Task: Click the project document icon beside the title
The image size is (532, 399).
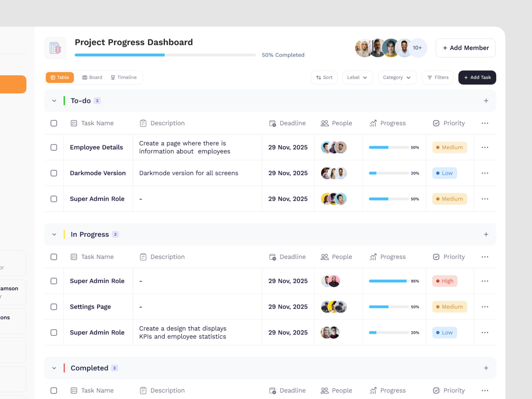Action: pos(55,48)
